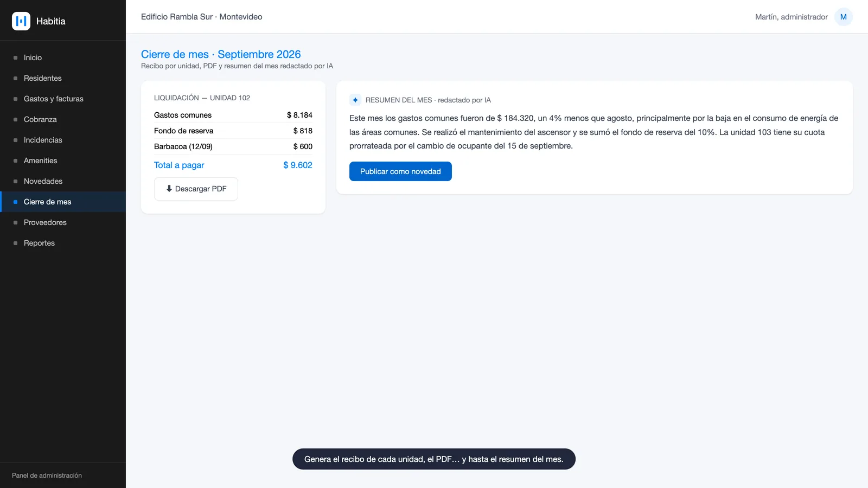The height and width of the screenshot is (488, 868).
Task: Click the AI-written monthly summary paragraph
Action: (x=594, y=132)
